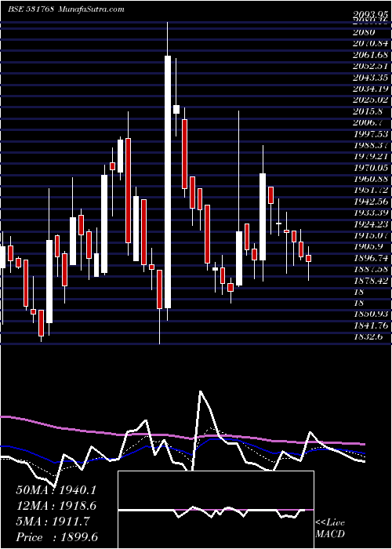Click the 1997.53 axis label
This screenshot has height=549, width=392.
click(371, 133)
